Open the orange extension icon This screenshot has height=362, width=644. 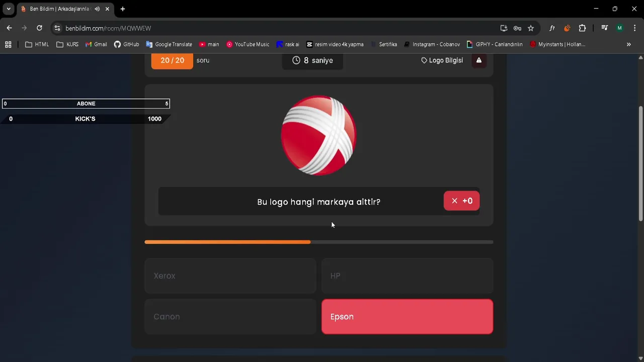[x=567, y=28]
